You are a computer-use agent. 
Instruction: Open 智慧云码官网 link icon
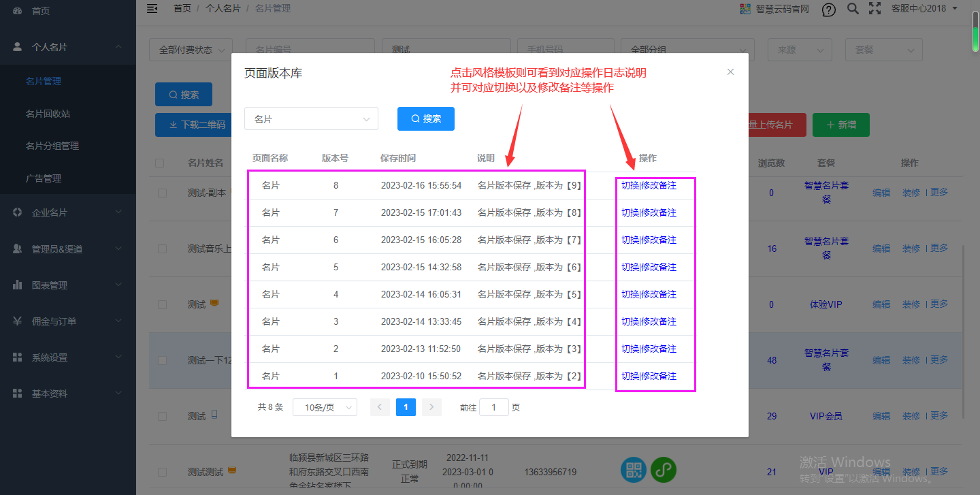coord(745,9)
